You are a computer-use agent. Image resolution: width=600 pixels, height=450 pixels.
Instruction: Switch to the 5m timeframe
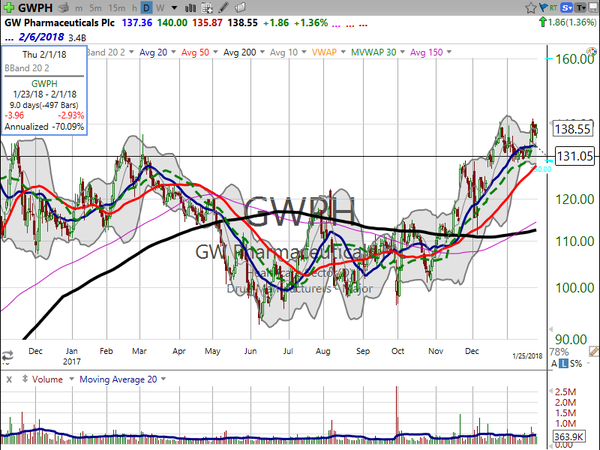(x=95, y=8)
